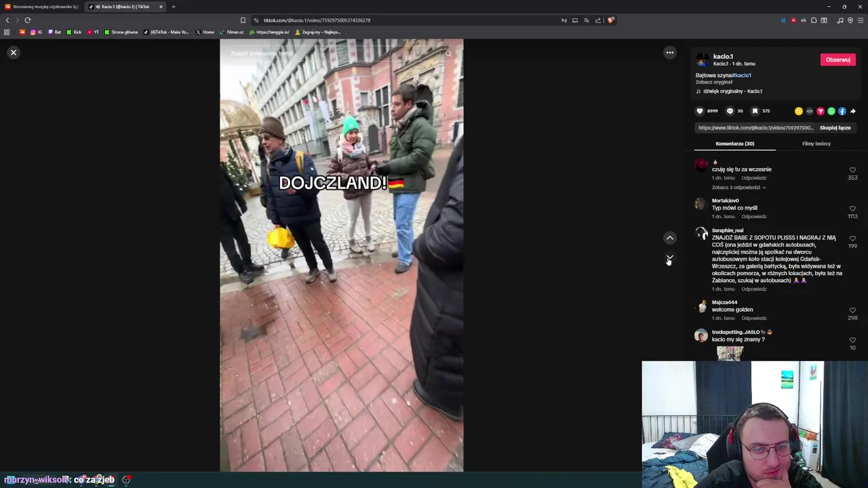This screenshot has width=868, height=488.
Task: Like Majcza444's 'welcome golden' comment
Action: click(852, 310)
